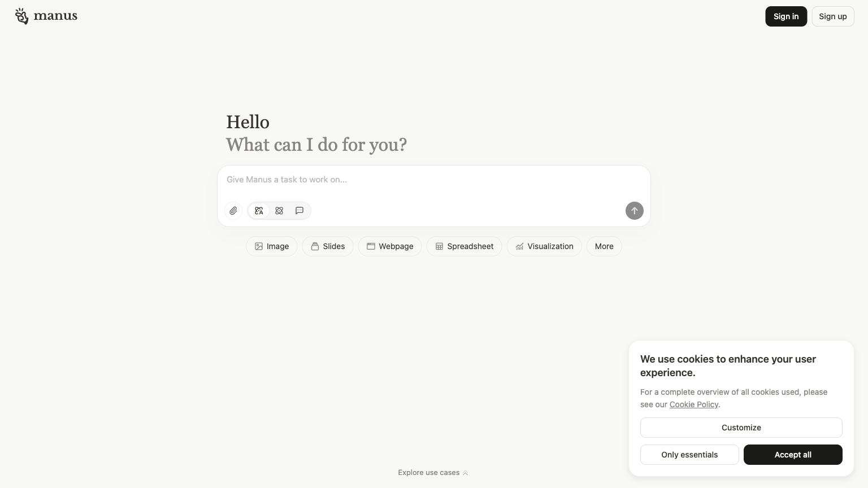Click the paperclip attach file icon

[x=233, y=211]
